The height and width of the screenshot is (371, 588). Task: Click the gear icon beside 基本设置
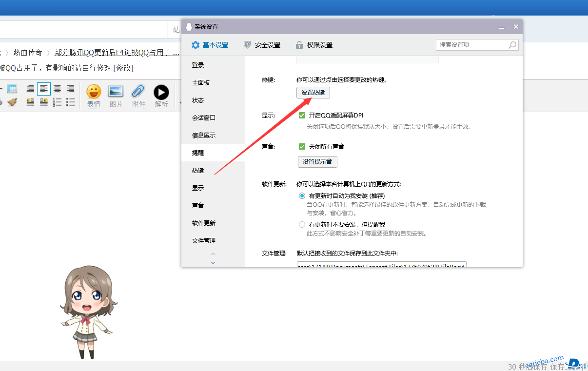[196, 45]
